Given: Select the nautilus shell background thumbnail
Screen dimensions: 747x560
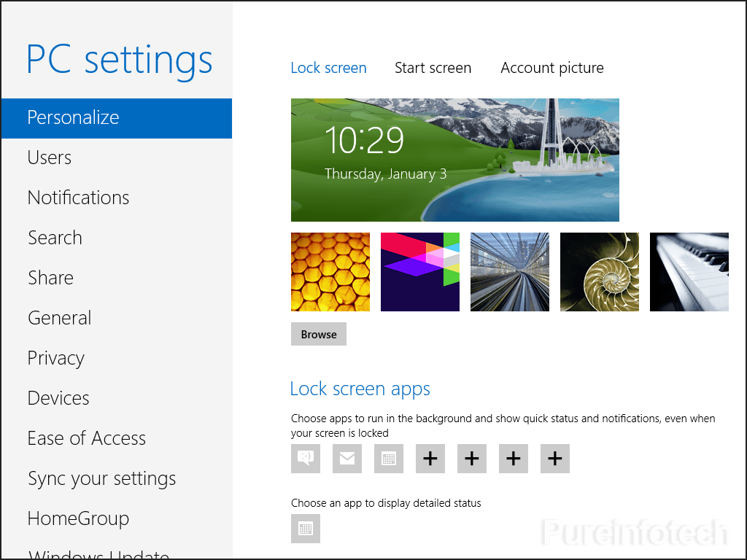Looking at the screenshot, I should click(599, 272).
